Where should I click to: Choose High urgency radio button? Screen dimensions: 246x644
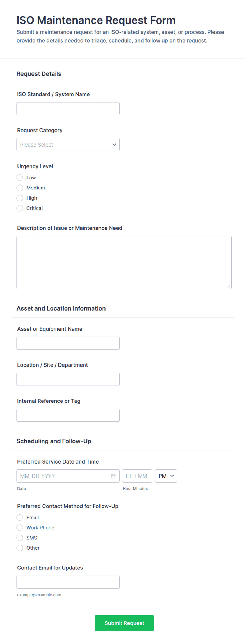(20, 198)
